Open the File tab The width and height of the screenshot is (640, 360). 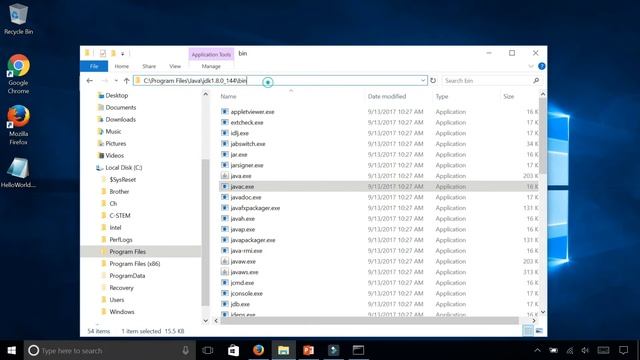pyautogui.click(x=94, y=66)
